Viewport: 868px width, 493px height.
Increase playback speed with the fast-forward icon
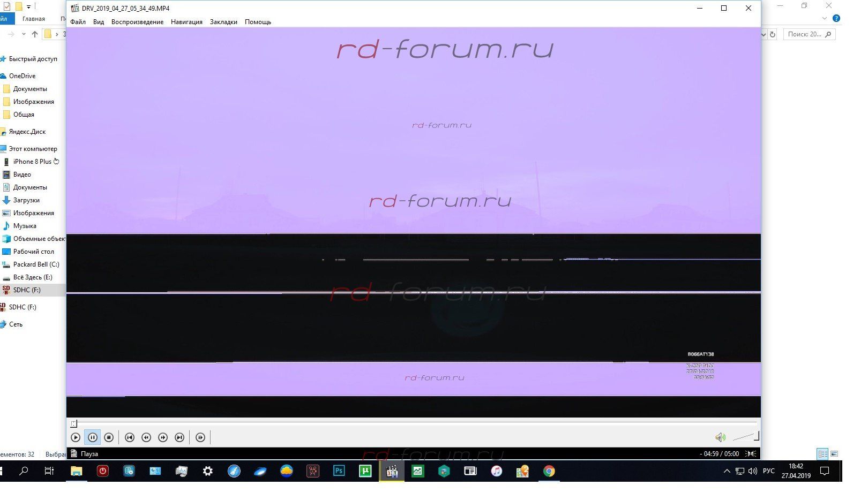coord(163,437)
